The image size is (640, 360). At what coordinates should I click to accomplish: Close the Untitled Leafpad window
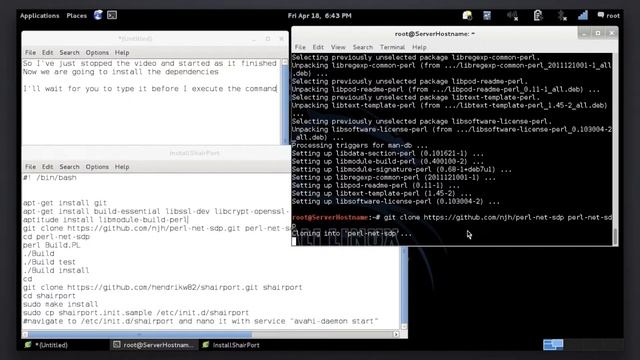point(281,38)
